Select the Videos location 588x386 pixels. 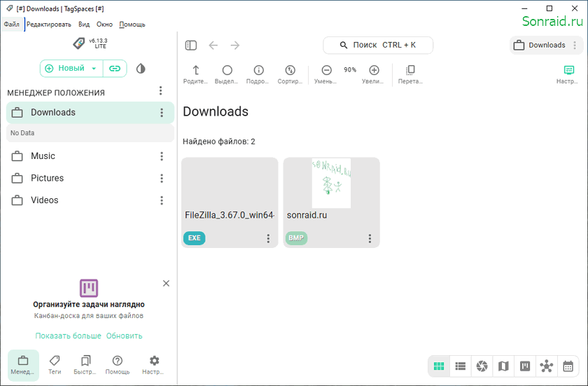coord(90,200)
